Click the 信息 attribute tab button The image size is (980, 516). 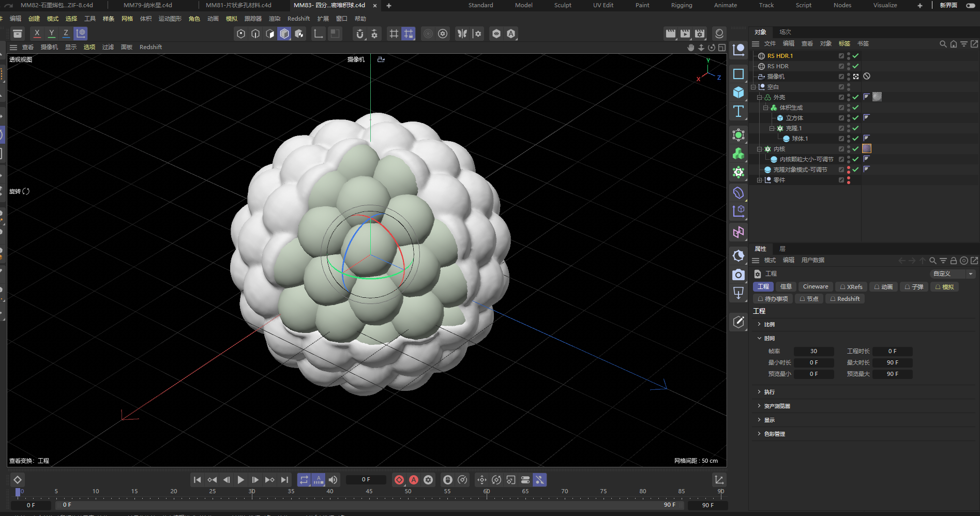[x=786, y=286]
